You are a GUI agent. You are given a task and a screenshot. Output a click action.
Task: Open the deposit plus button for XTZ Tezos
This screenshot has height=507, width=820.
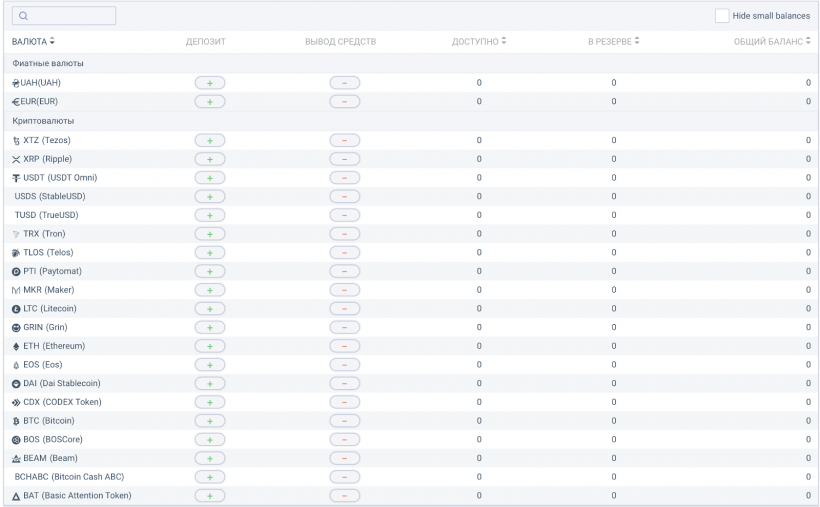[x=210, y=140]
